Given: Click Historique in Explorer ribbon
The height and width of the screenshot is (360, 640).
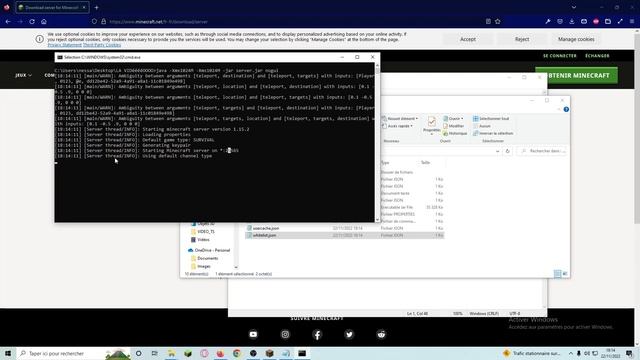Looking at the screenshot, I should pyautogui.click(x=455, y=133).
